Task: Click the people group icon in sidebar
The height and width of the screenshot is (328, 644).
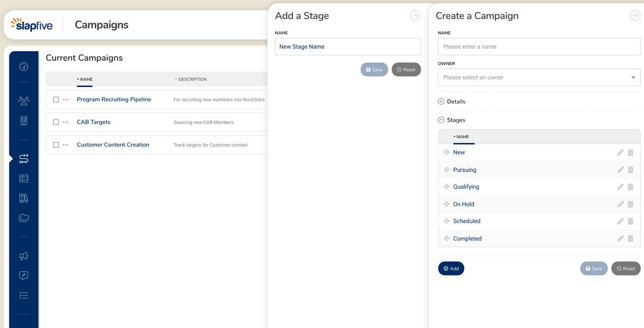Action: click(24, 101)
